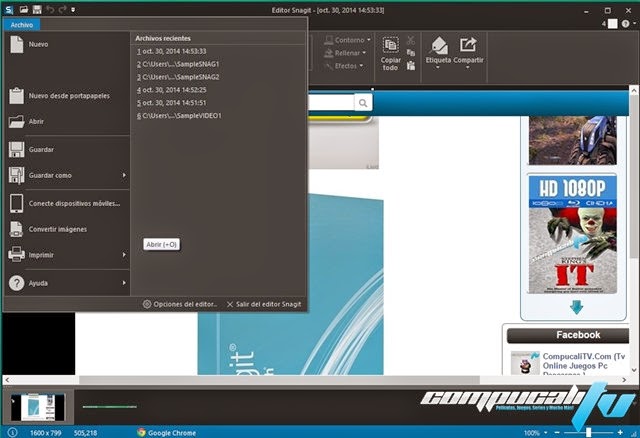Click Opciones del editor button
The image size is (640, 438).
tap(180, 304)
